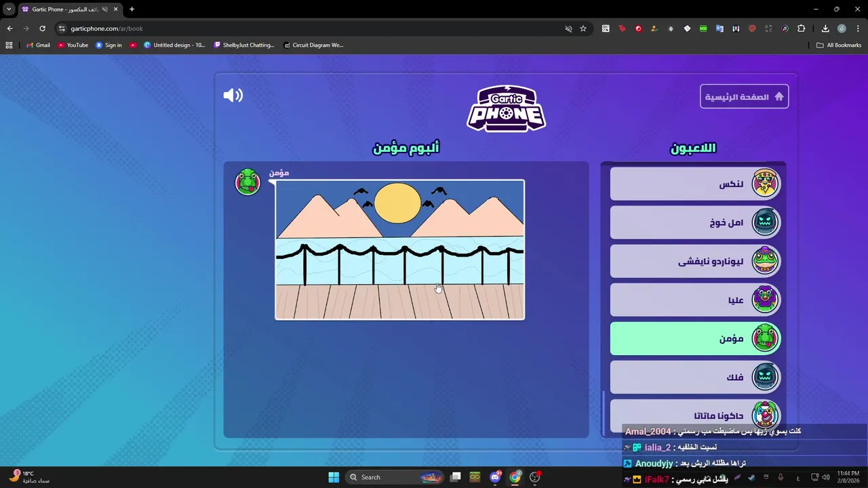Open the taskbar clock and date
This screenshot has height=488, width=868.
point(848,477)
